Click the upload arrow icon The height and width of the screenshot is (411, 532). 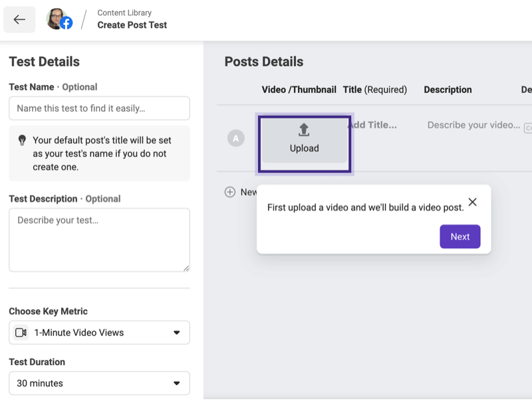pos(304,130)
